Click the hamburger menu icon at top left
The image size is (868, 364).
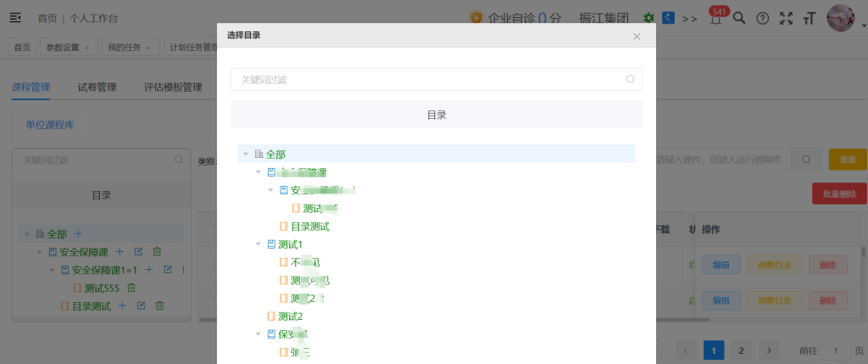pyautogui.click(x=15, y=18)
